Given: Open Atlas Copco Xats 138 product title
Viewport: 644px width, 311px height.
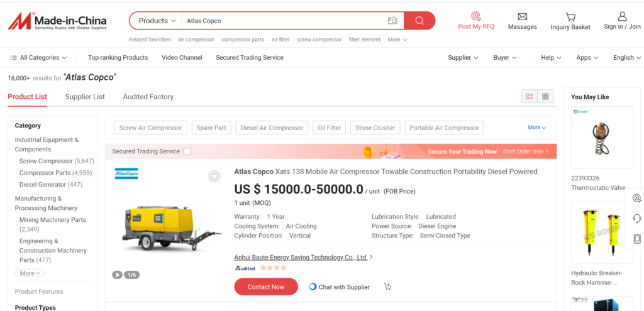Looking at the screenshot, I should tap(386, 172).
